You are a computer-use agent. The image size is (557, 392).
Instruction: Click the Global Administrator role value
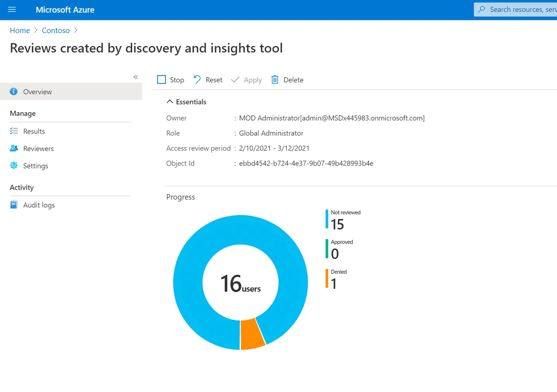click(271, 133)
